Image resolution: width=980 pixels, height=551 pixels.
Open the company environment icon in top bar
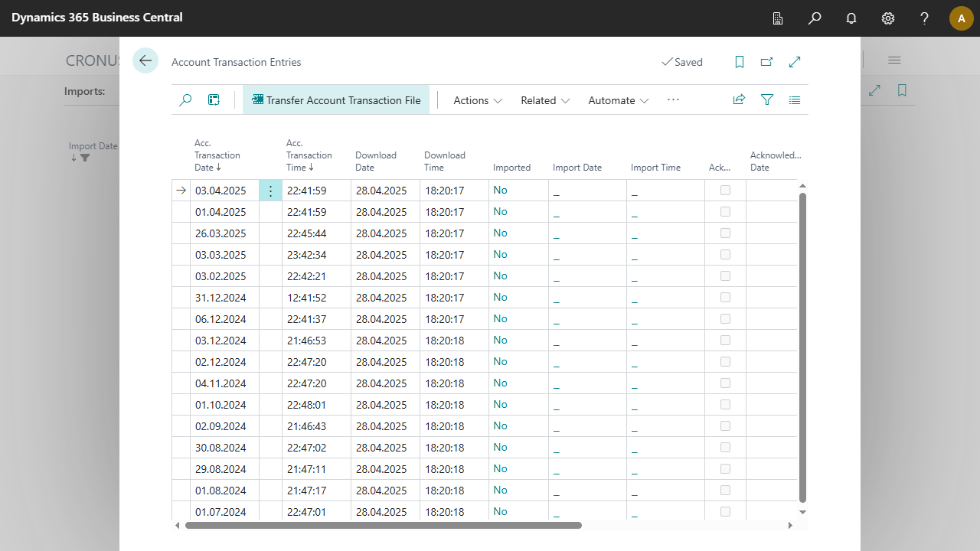(778, 18)
